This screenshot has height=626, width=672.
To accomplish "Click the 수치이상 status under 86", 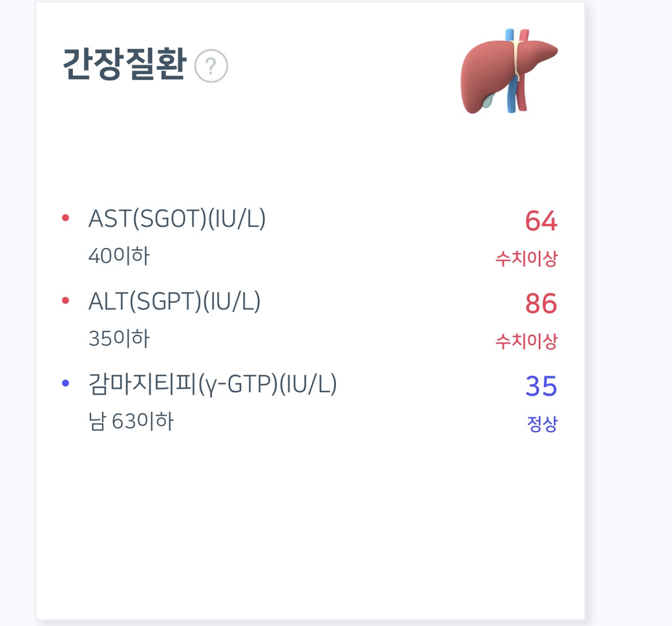I will tap(526, 341).
